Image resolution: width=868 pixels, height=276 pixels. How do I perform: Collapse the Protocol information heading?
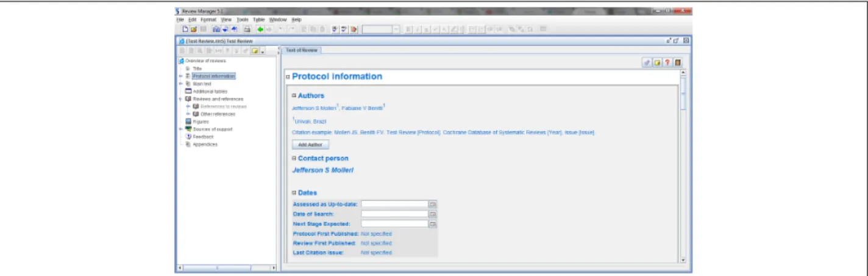click(x=288, y=77)
